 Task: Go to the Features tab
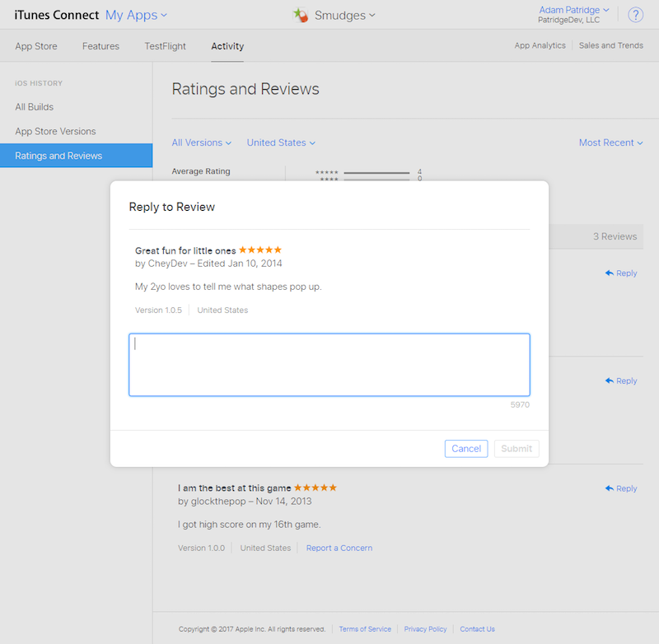100,46
